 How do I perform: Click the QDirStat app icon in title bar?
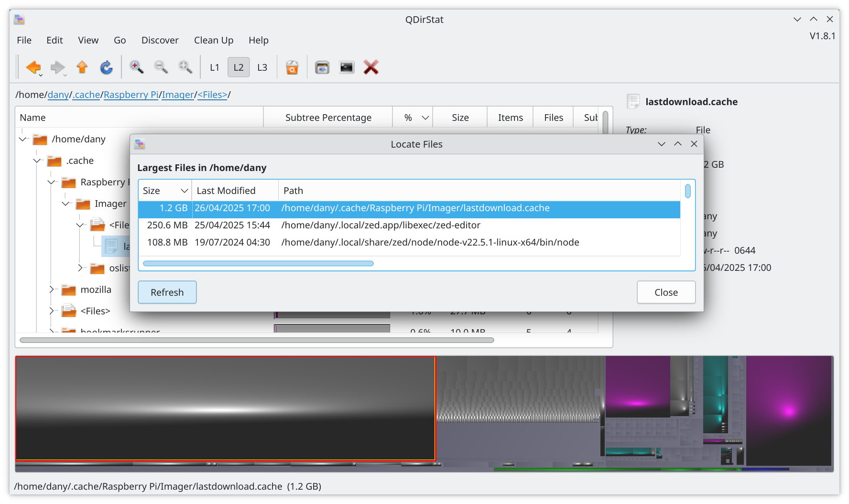19,20
